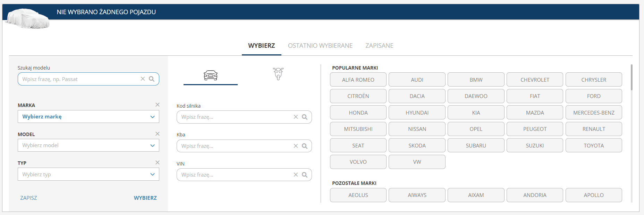This screenshot has width=644, height=215.
Task: Select HONDA from popular brands
Action: pos(358,113)
